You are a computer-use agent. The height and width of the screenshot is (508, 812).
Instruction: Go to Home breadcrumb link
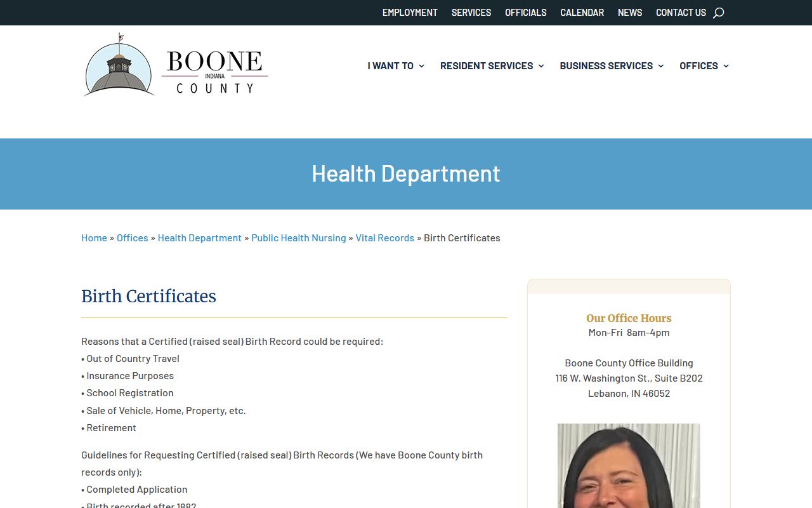(94, 237)
